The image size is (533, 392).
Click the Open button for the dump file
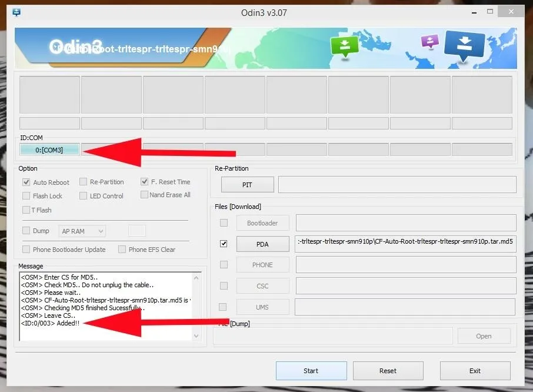coord(484,336)
